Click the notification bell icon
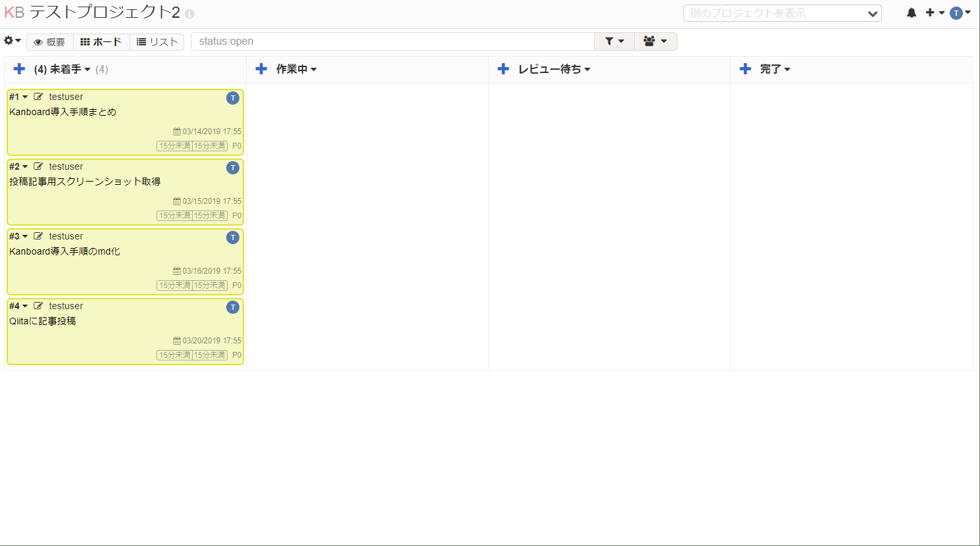 pyautogui.click(x=911, y=13)
